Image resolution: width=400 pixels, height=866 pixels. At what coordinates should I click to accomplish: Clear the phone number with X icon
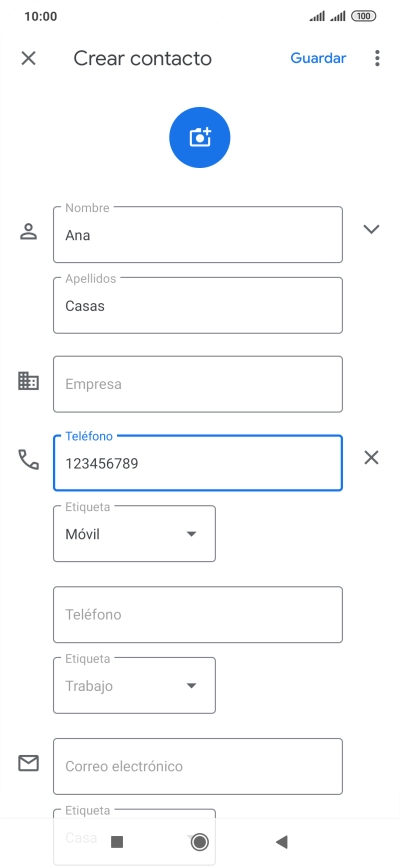click(x=371, y=457)
